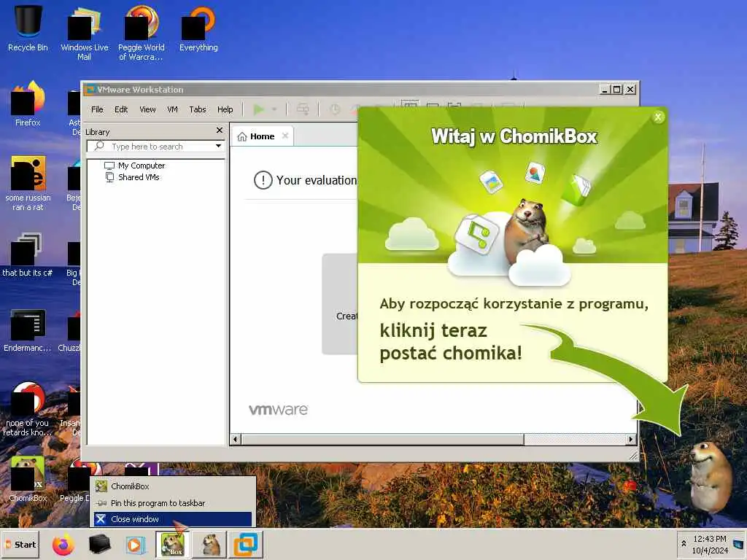This screenshot has height=560, width=747.
Task: Open Firefox from the taskbar
Action: click(x=63, y=545)
